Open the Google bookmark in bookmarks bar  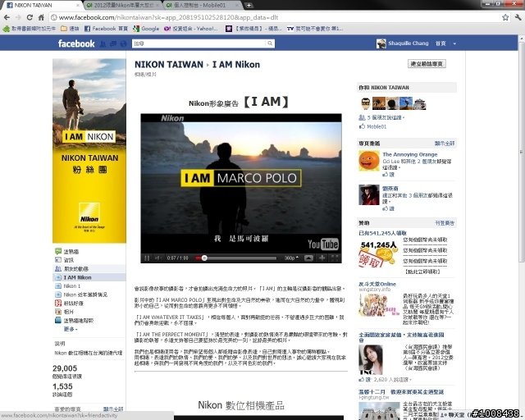(146, 29)
